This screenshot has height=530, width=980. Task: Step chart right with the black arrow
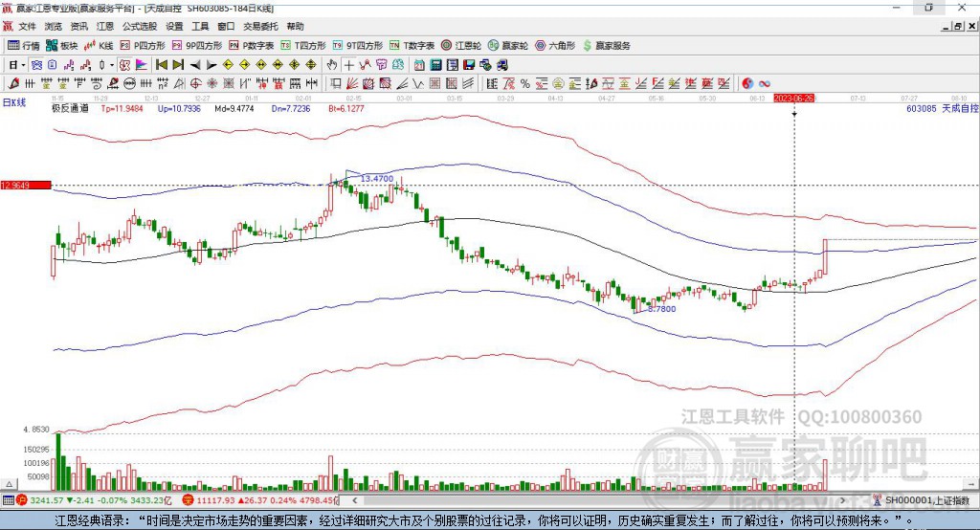click(212, 65)
